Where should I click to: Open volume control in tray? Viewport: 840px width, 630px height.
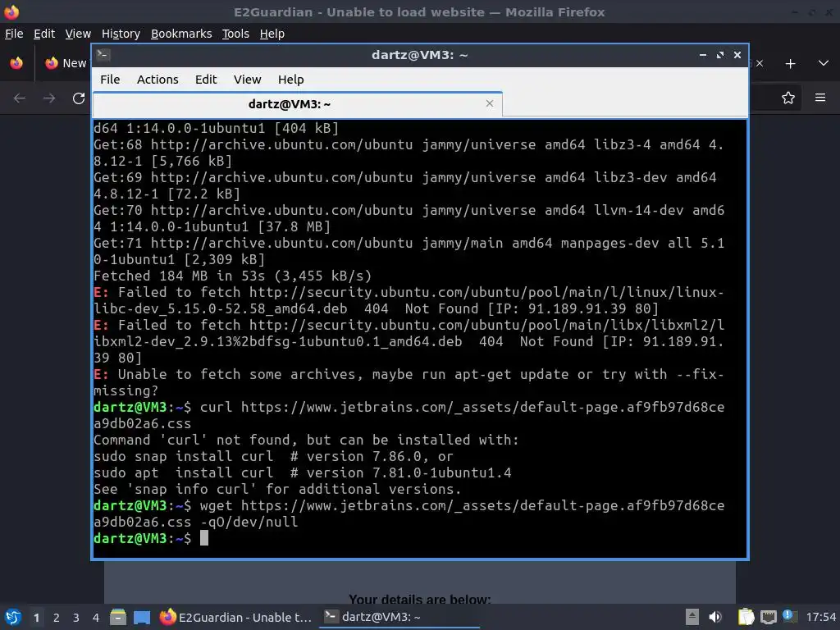[714, 617]
